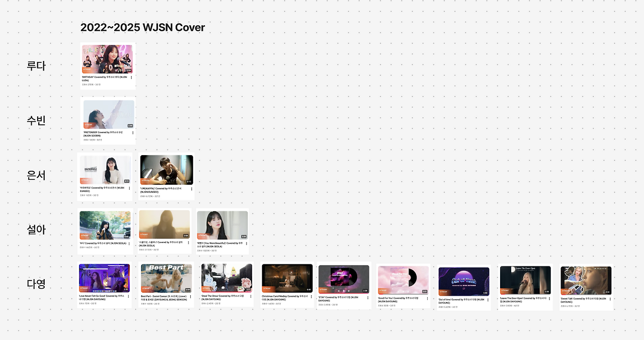The width and height of the screenshot is (644, 340).
Task: Select the '다영' row label
Action: pos(36,284)
